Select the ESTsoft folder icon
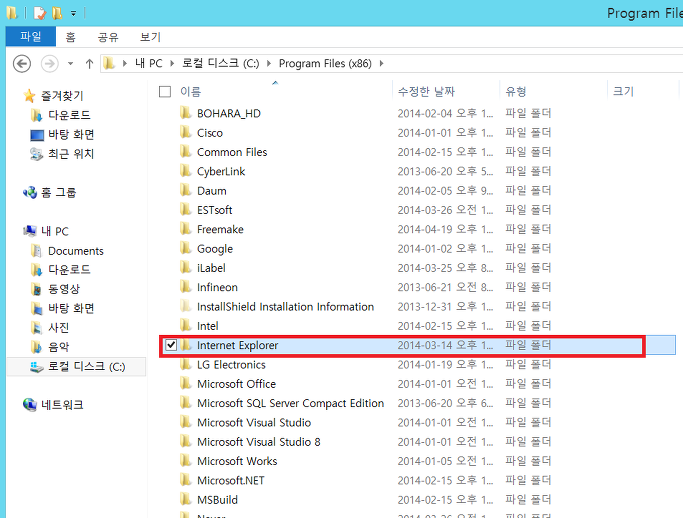The image size is (683, 518). pyautogui.click(x=186, y=210)
